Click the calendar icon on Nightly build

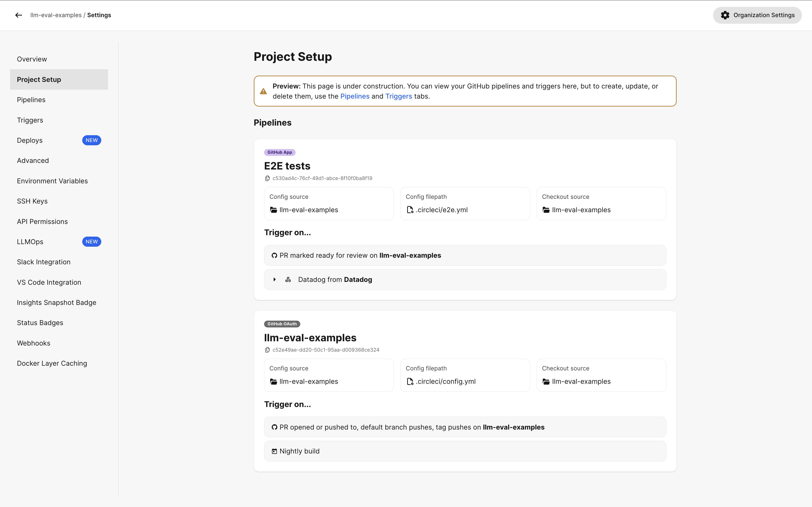tap(274, 451)
